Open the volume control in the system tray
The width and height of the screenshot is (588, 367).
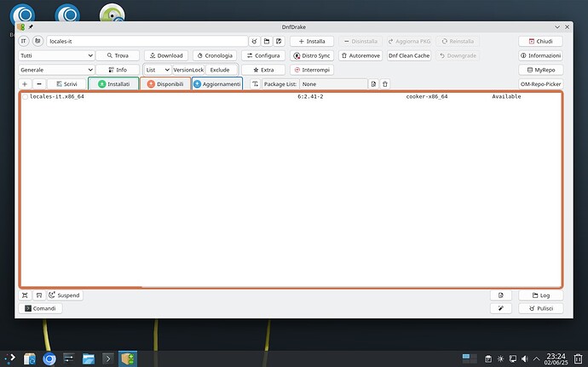[525, 358]
